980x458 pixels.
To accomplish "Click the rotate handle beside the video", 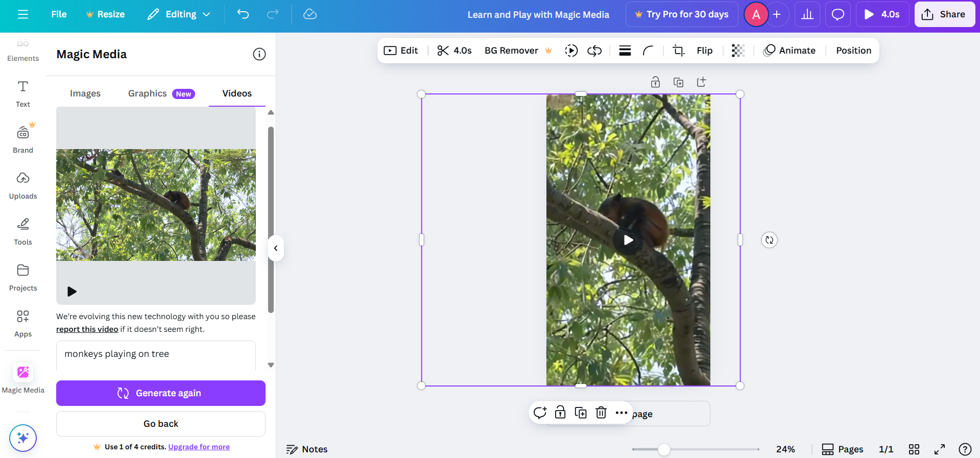I will point(769,240).
